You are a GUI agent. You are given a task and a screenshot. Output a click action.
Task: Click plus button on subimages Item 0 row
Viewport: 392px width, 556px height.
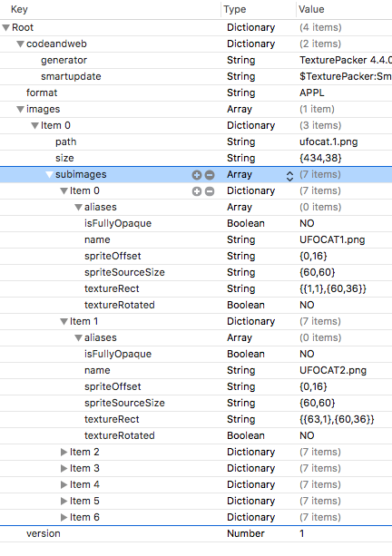197,191
